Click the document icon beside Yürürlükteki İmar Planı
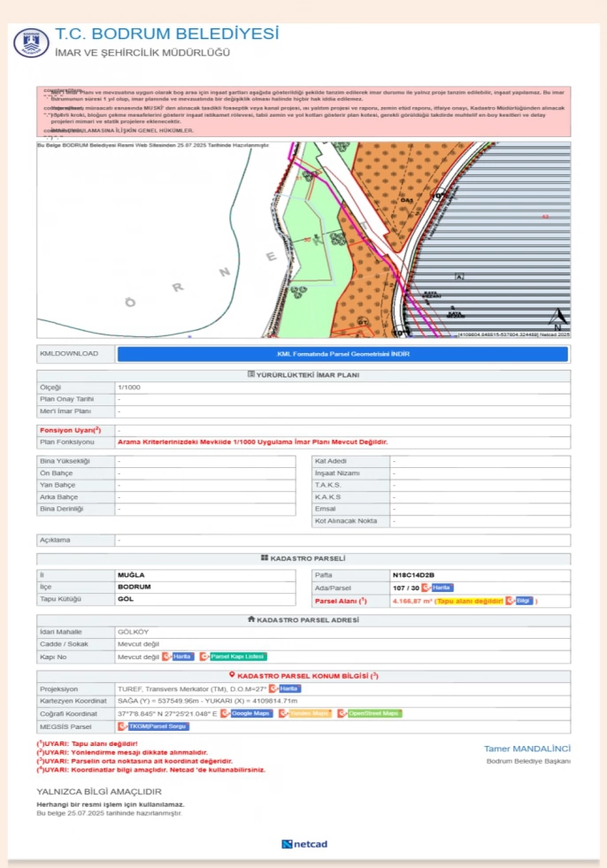Image resolution: width=607 pixels, height=868 pixels. pyautogui.click(x=250, y=375)
